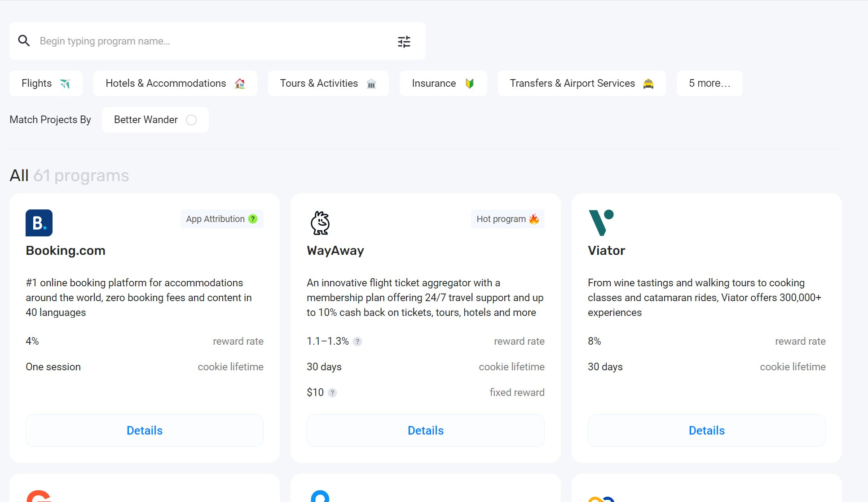This screenshot has height=502, width=868.
Task: Click the App Attribution badge
Action: click(x=222, y=219)
